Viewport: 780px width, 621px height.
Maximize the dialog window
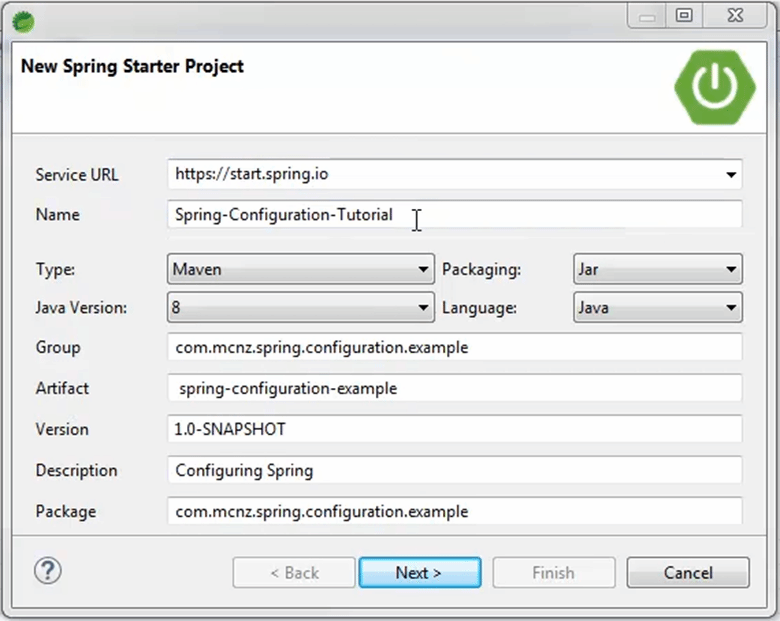point(684,15)
